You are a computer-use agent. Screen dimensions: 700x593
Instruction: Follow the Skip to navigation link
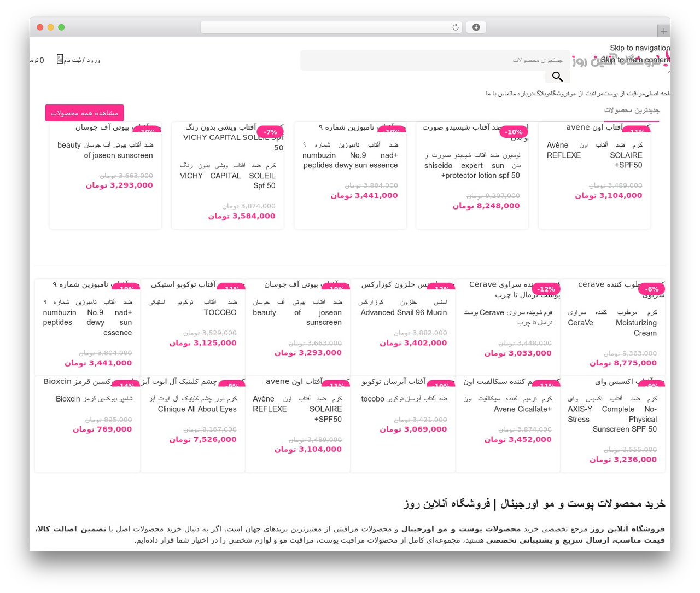point(640,48)
